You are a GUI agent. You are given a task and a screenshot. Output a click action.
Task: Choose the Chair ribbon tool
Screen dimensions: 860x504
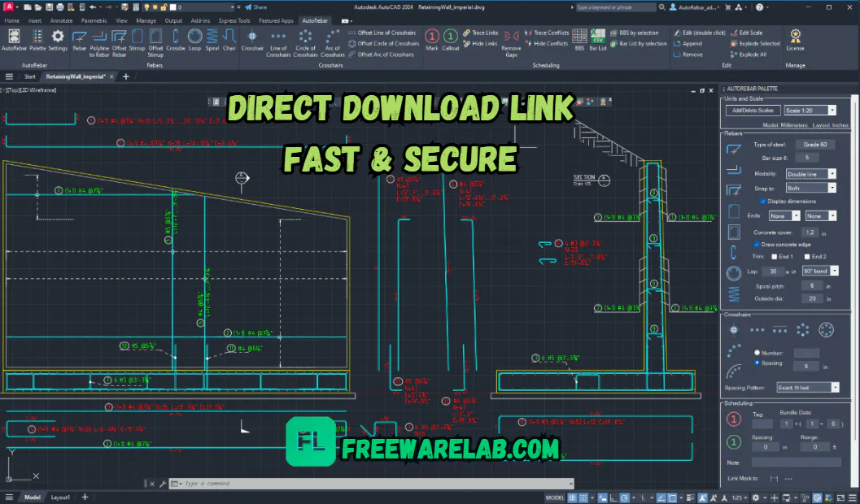[x=229, y=41]
